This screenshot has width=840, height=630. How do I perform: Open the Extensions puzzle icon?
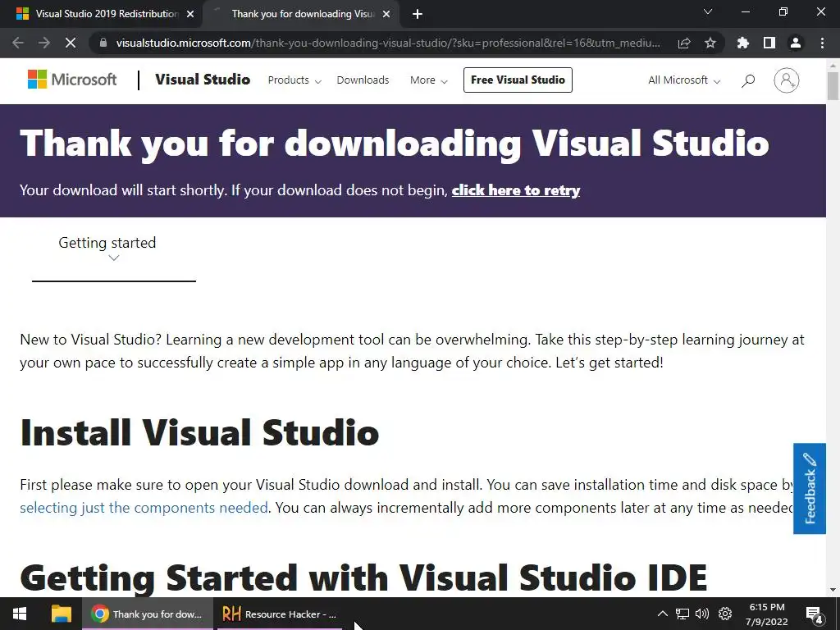coord(743,43)
